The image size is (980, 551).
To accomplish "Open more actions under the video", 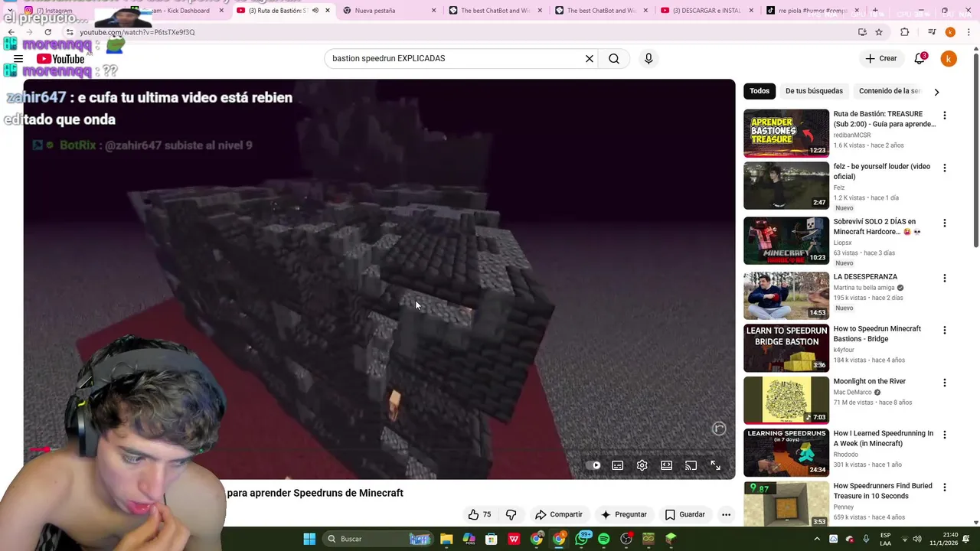I will click(x=726, y=514).
